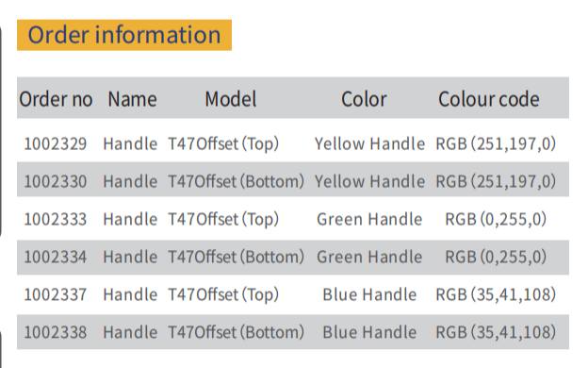The height and width of the screenshot is (368, 588).
Task: Click order number 1002337
Action: pyautogui.click(x=56, y=294)
